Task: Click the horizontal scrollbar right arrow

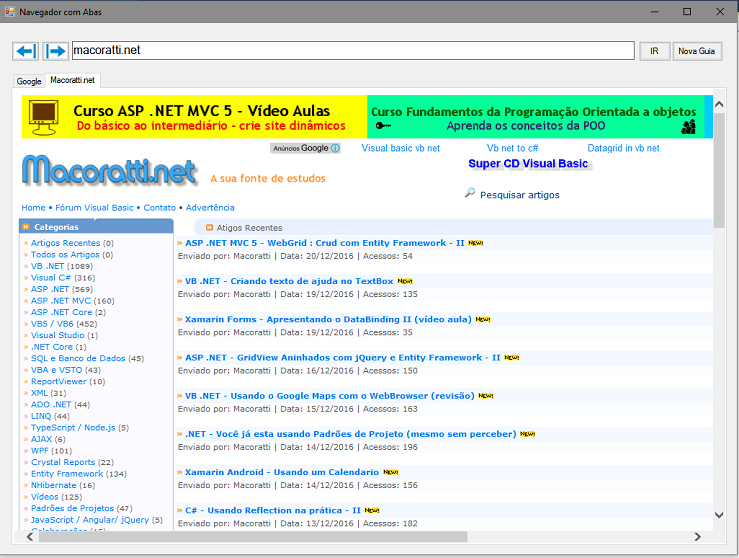Action: [697, 537]
